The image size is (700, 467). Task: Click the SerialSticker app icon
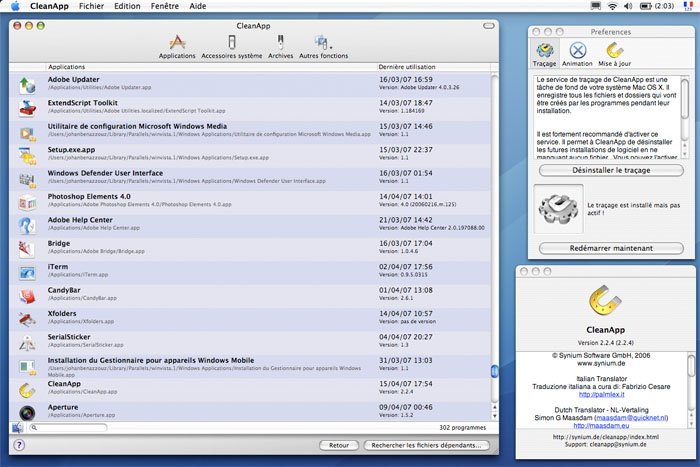pos(27,343)
